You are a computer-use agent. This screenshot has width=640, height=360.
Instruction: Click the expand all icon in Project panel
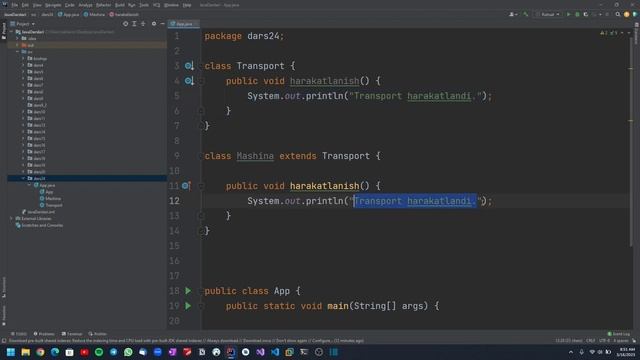pos(134,24)
